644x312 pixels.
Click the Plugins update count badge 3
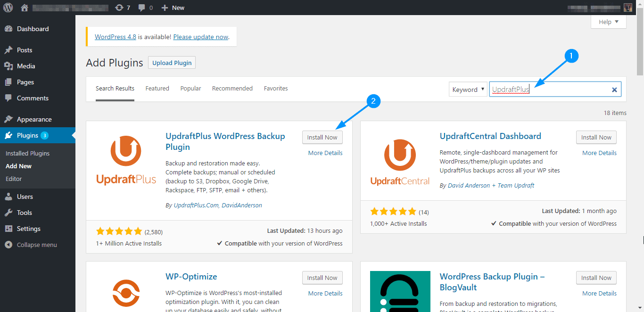pos(44,135)
